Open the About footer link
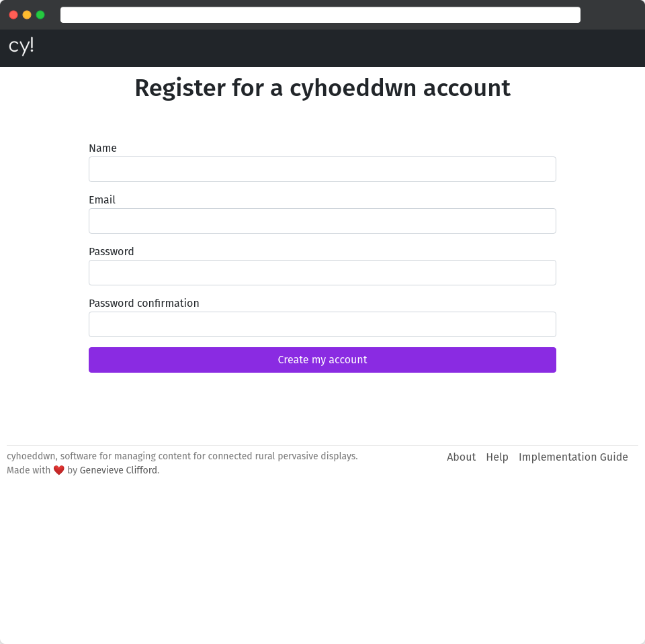Viewport: 645px width, 644px height. click(461, 457)
